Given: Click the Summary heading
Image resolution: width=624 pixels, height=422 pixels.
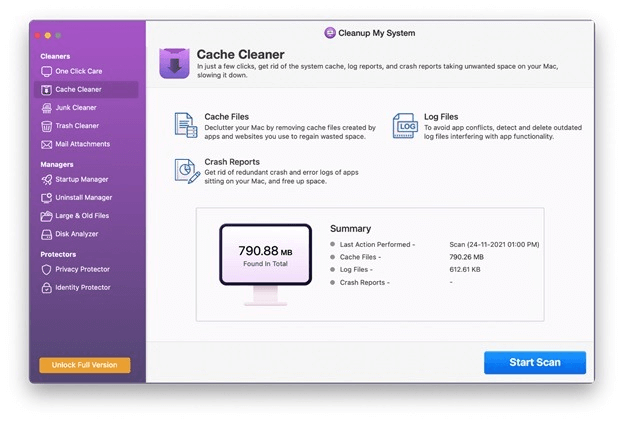Looking at the screenshot, I should click(350, 229).
